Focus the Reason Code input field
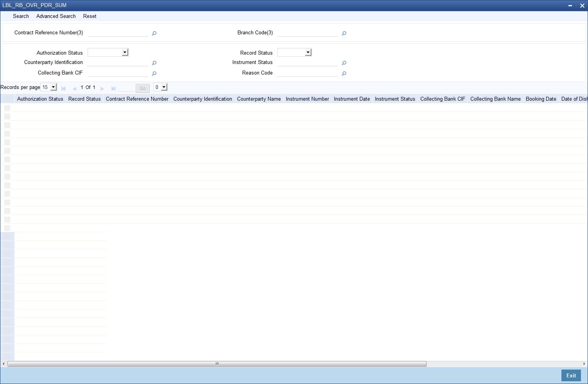This screenshot has height=384, width=588. [x=307, y=73]
